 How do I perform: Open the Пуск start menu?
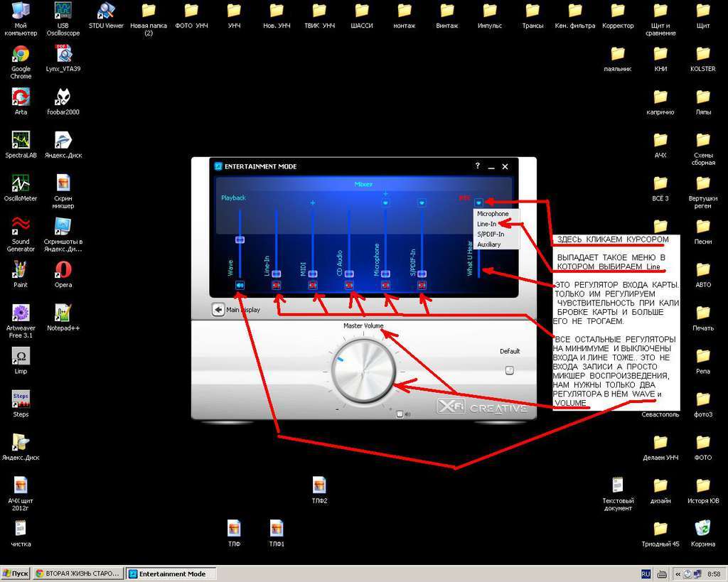(x=16, y=573)
